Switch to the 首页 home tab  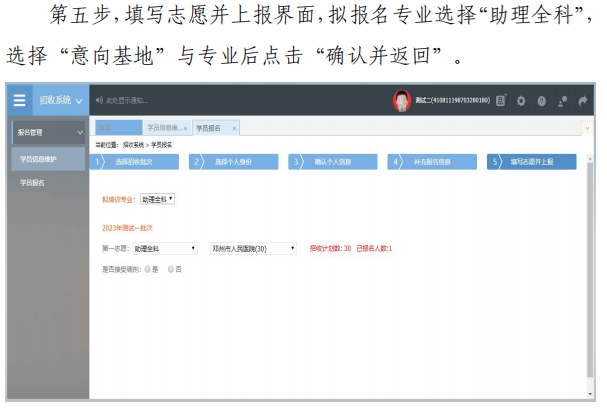point(118,128)
